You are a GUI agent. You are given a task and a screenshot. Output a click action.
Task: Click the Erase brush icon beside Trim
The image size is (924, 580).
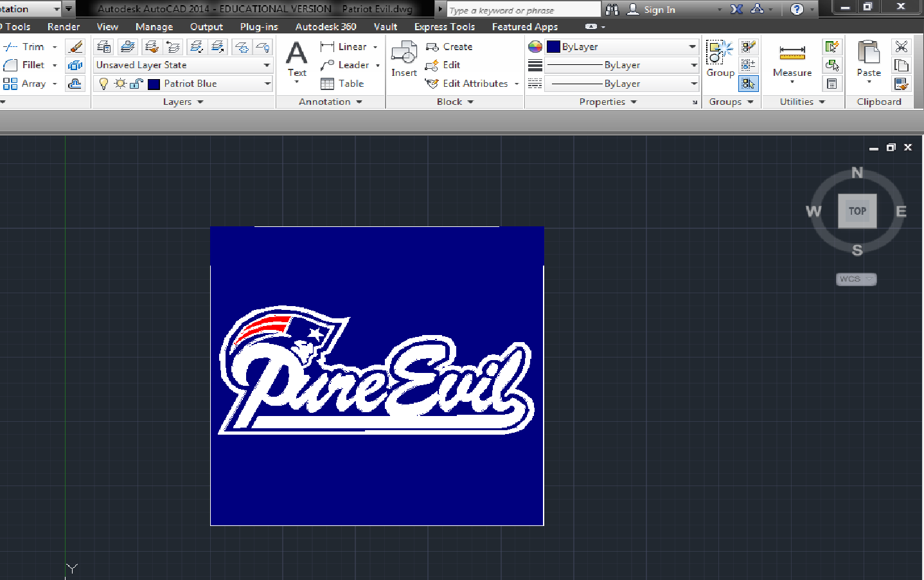(75, 47)
